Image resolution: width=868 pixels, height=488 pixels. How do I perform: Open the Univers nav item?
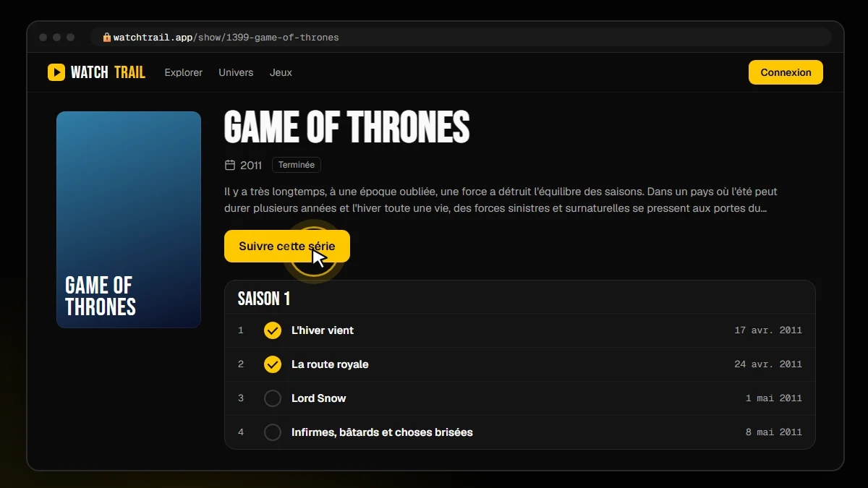pos(236,72)
